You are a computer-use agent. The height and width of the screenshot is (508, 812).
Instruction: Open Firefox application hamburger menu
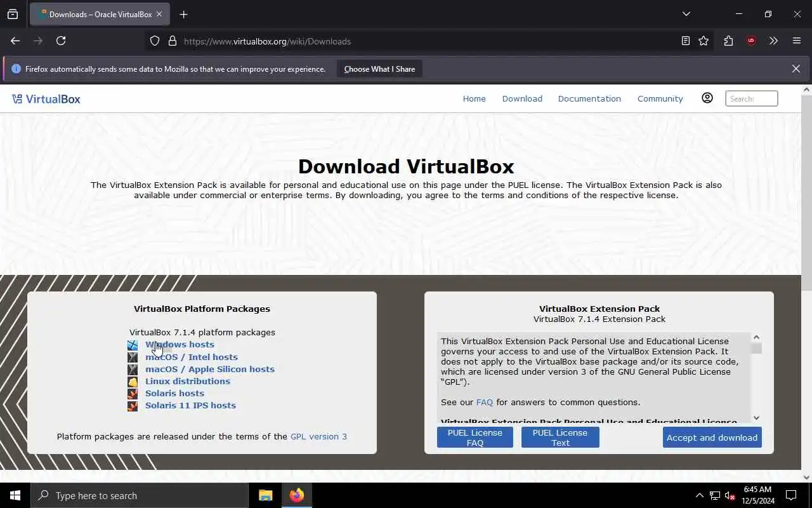pos(797,41)
